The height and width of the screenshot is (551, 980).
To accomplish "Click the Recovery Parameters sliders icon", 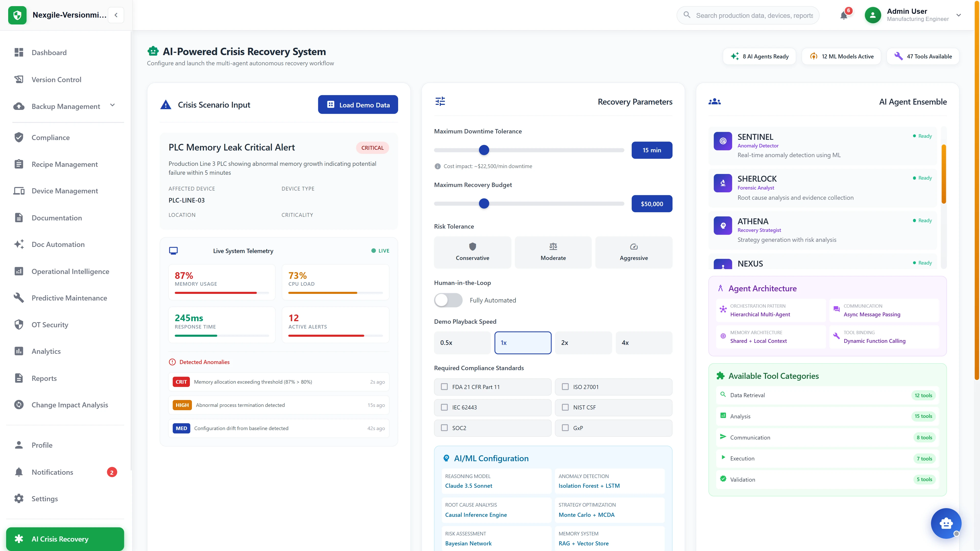I will click(x=440, y=102).
